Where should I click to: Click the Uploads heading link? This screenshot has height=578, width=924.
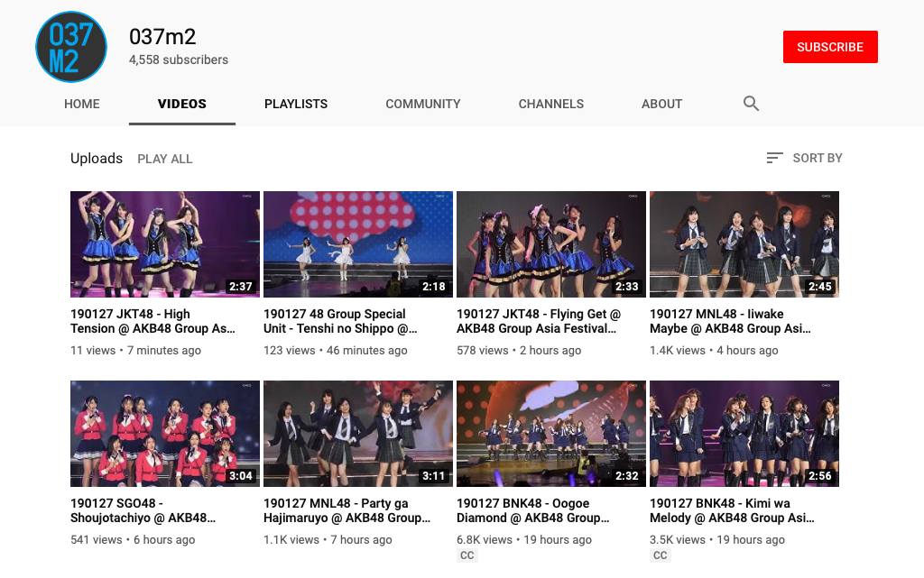[97, 159]
